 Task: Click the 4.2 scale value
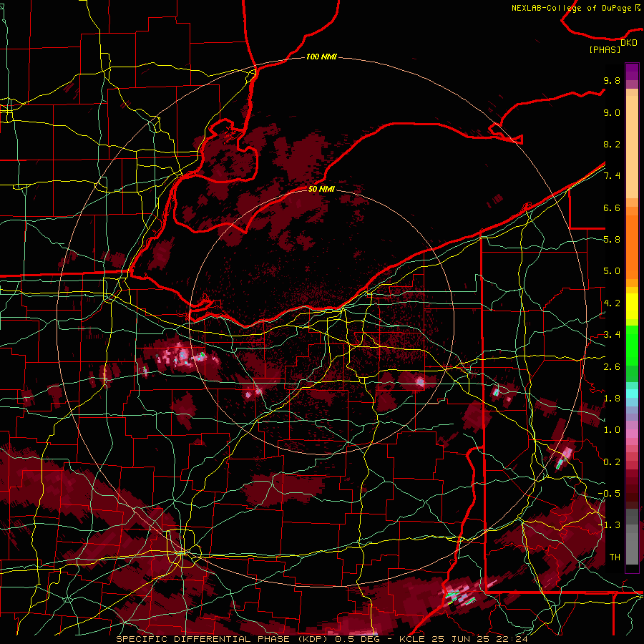pyautogui.click(x=612, y=303)
